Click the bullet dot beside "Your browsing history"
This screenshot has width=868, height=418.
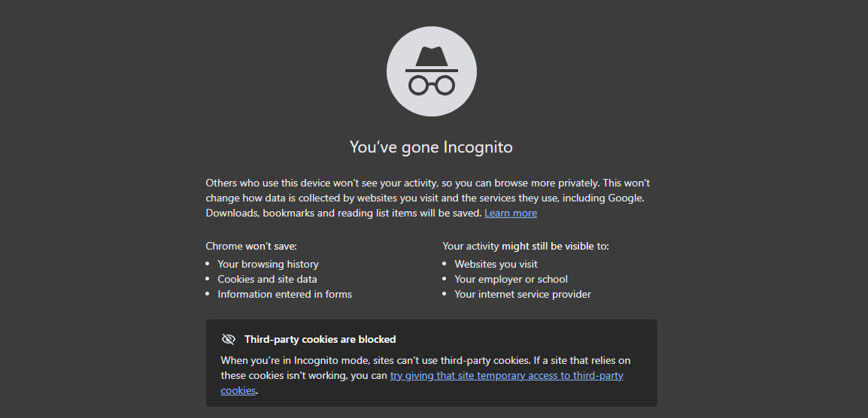pos(209,265)
